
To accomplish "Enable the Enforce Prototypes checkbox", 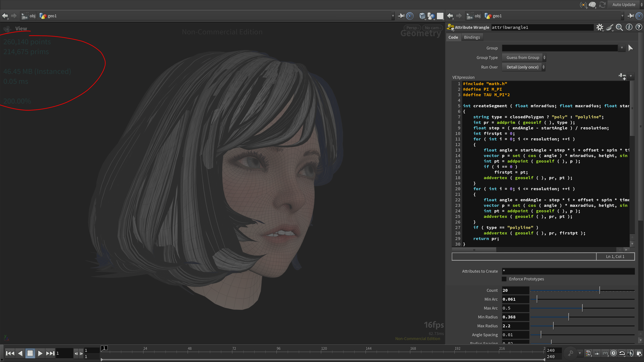I will (504, 279).
